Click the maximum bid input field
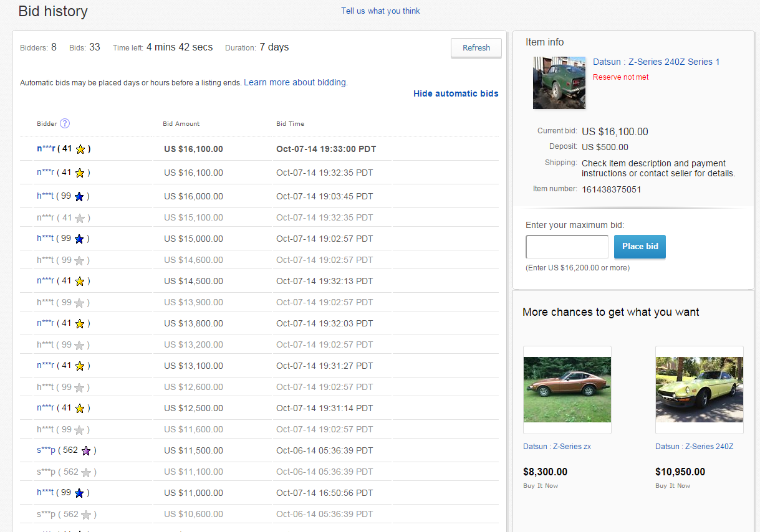 click(567, 247)
